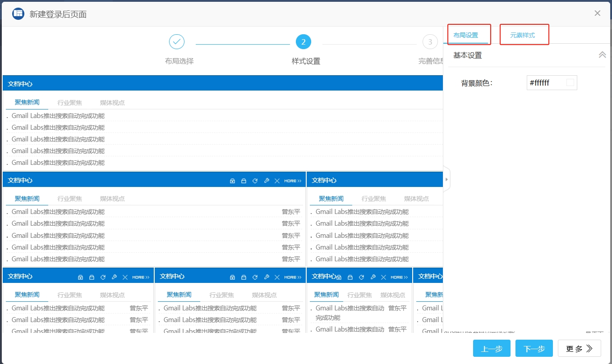The height and width of the screenshot is (364, 612).
Task: Click the refresh icon in bottom-left 文档中心 panel header
Action: click(103, 277)
